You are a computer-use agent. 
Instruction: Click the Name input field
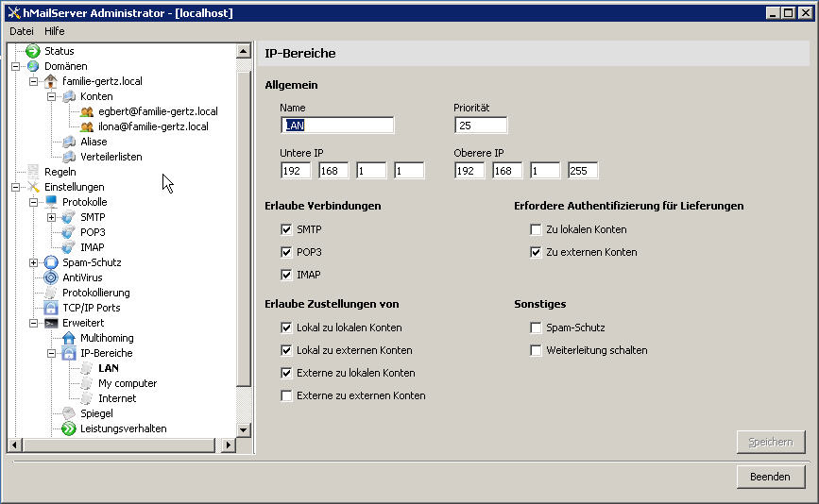click(x=337, y=126)
